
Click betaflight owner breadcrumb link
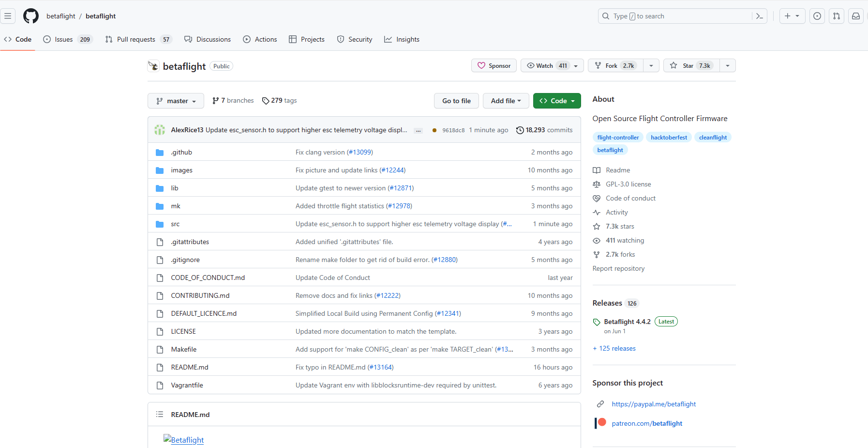click(x=61, y=16)
